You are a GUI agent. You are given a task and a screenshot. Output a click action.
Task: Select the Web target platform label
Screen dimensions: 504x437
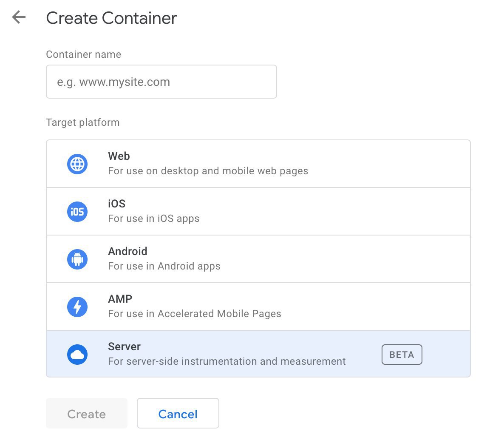click(119, 156)
